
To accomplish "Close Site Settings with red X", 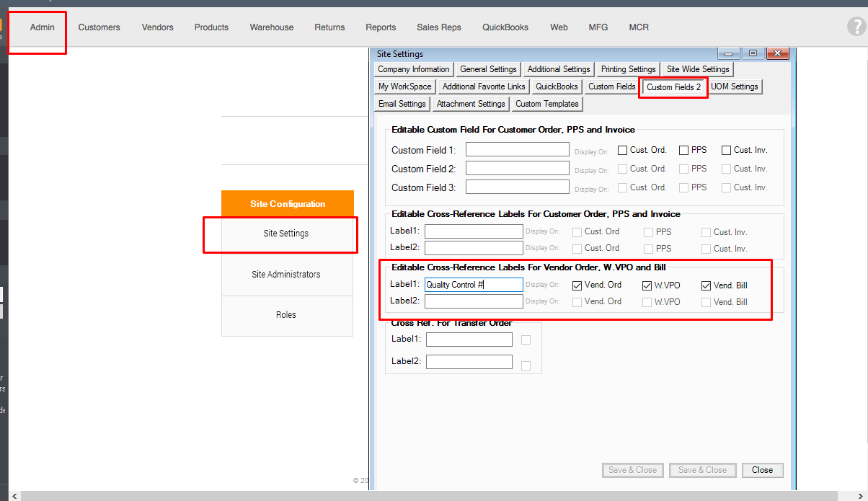I will coord(777,54).
